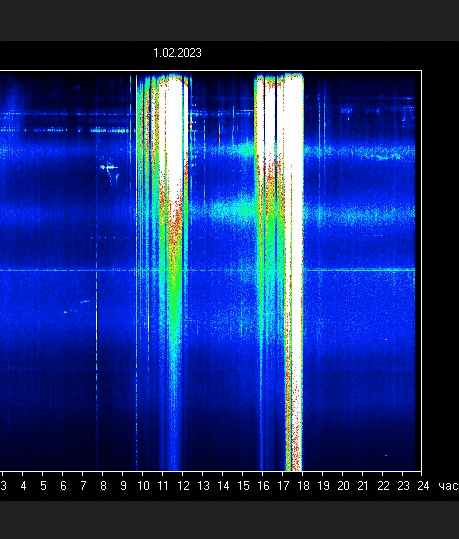The image size is (459, 539).
Task: Select the hour 7 axis label
Action: [83, 486]
